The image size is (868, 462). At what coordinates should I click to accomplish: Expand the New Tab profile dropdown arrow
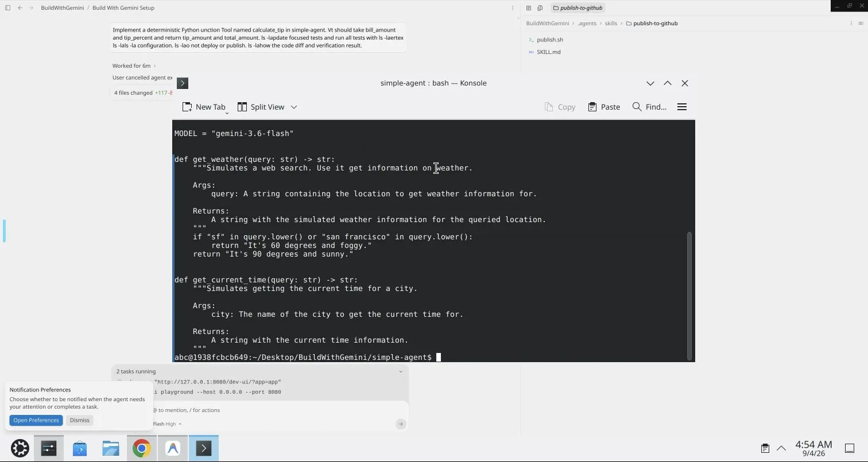(227, 113)
